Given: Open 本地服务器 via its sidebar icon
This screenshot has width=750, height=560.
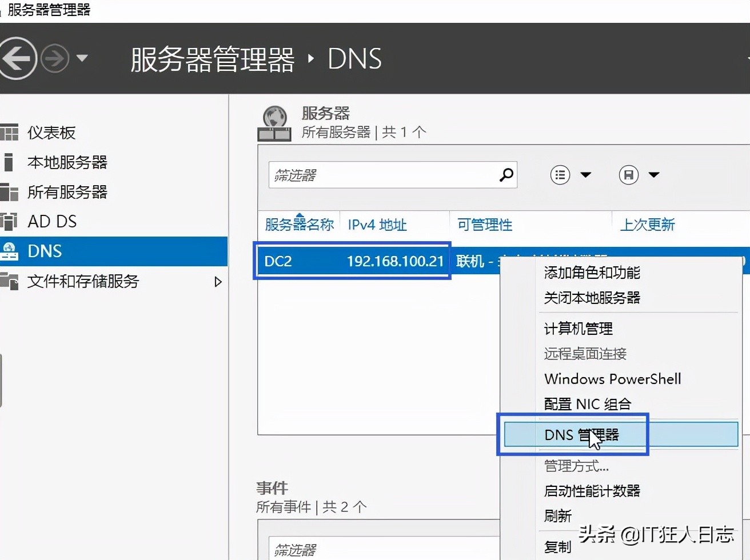Looking at the screenshot, I should click(x=10, y=162).
